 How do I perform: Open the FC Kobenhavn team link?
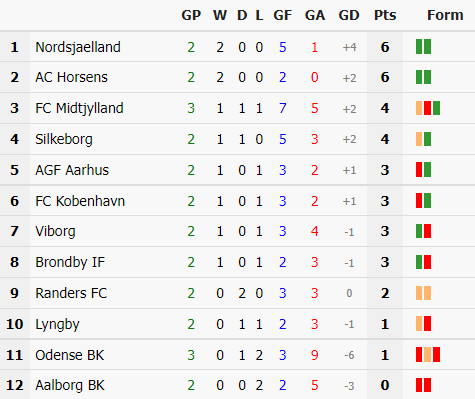[80, 201]
